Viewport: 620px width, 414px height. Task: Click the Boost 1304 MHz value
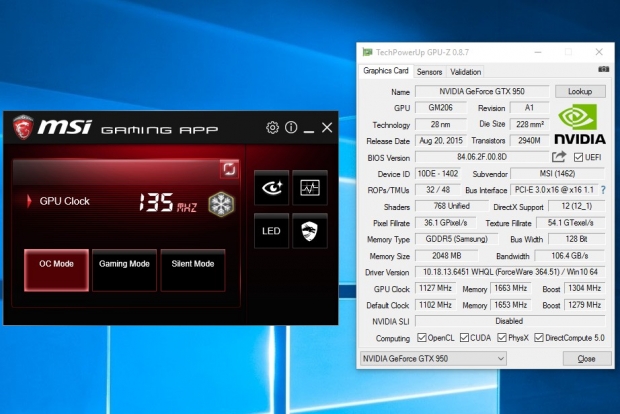click(584, 288)
